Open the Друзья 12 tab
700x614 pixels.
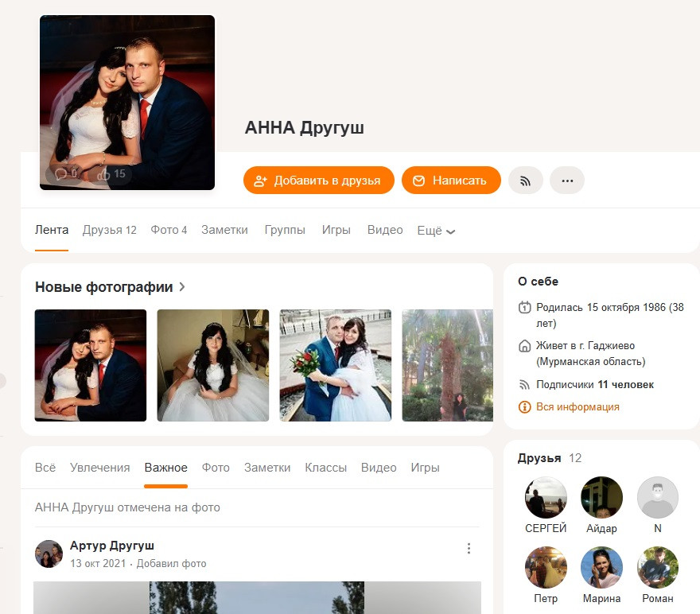click(110, 230)
